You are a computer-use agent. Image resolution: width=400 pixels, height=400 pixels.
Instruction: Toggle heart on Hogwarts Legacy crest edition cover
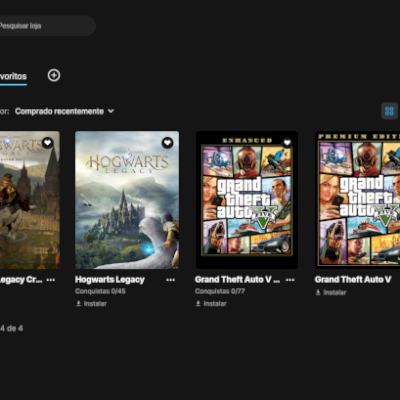48,143
